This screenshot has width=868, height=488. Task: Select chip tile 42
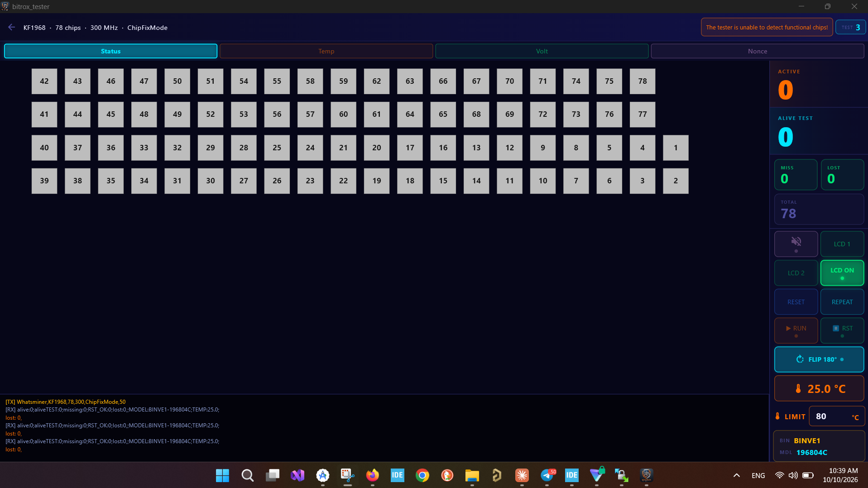click(x=44, y=81)
